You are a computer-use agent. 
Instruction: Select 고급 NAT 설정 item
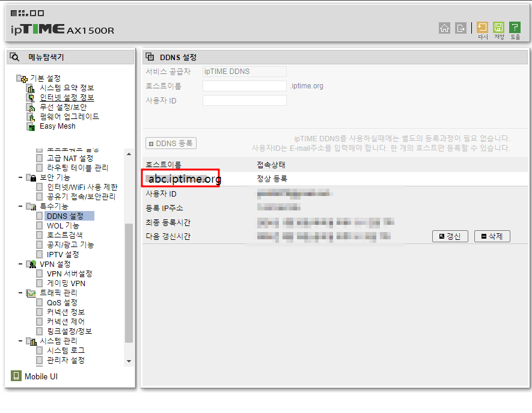tap(70, 158)
